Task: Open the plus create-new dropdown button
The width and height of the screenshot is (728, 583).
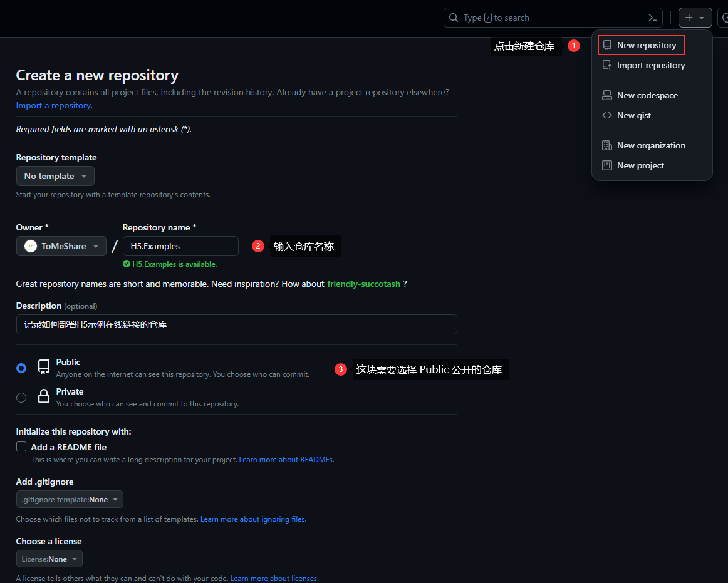Action: pos(695,18)
